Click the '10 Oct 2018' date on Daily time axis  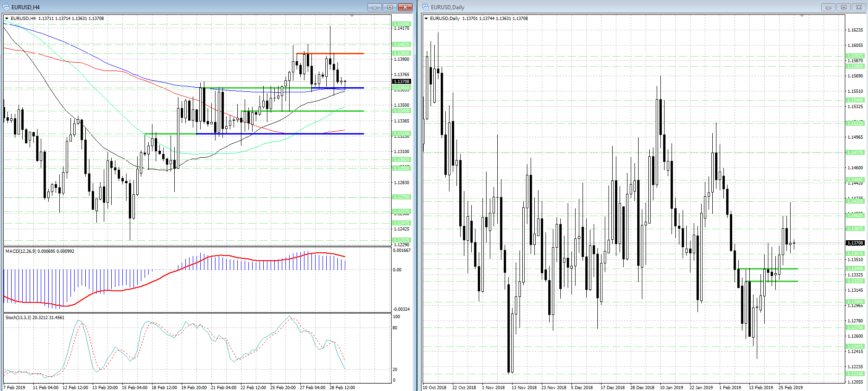pos(435,388)
